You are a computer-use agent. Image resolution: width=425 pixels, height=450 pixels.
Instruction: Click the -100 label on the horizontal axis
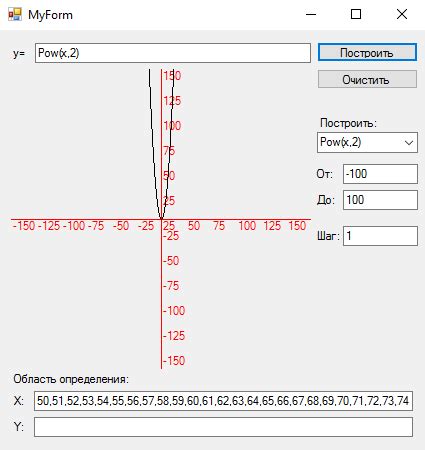(x=74, y=226)
